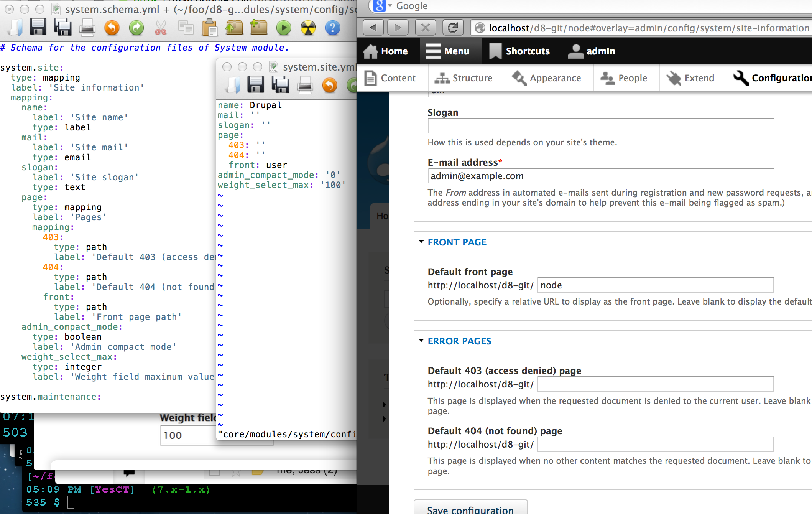
Task: Click the browser Stop X button
Action: pos(426,28)
